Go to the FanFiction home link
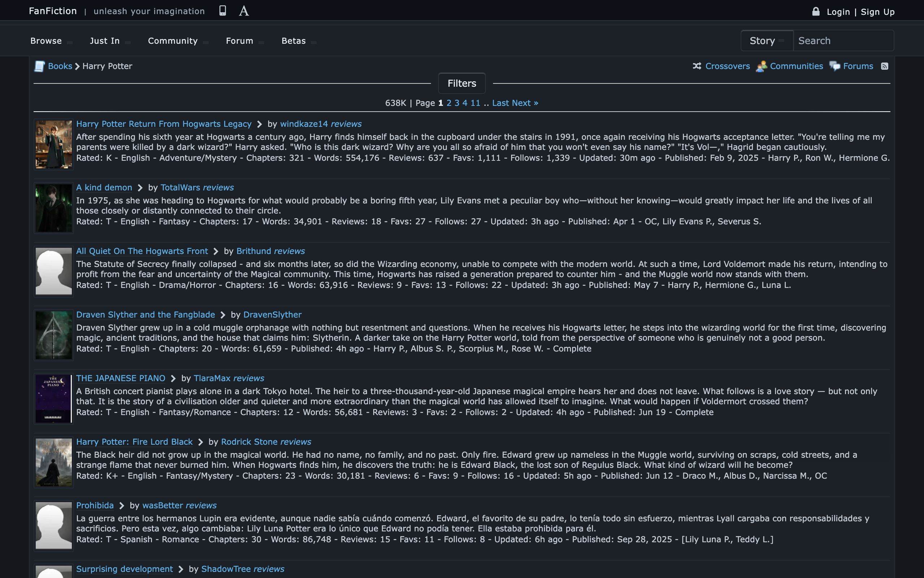The image size is (924, 578). point(53,11)
